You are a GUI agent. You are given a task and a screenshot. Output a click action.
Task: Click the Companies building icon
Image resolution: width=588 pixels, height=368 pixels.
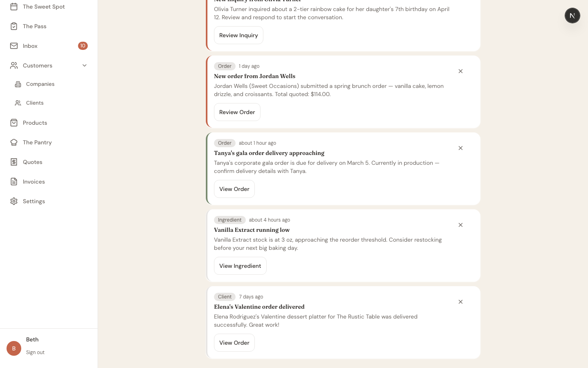(x=18, y=84)
